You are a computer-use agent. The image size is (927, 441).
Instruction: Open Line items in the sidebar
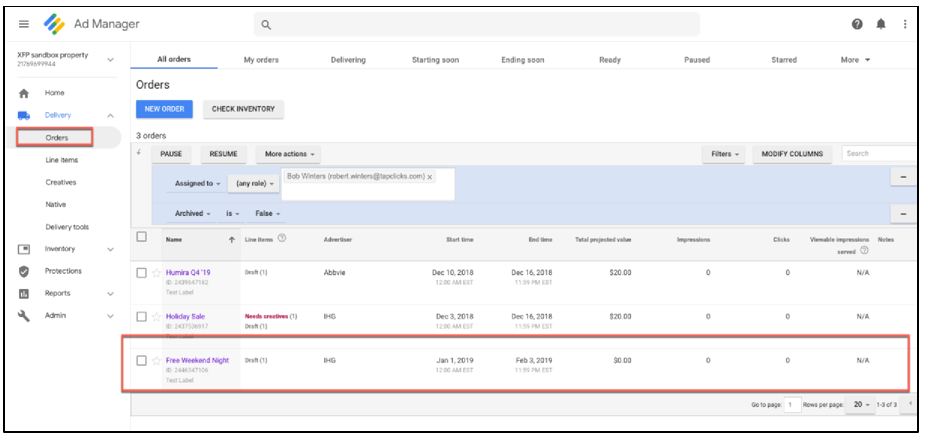61,160
